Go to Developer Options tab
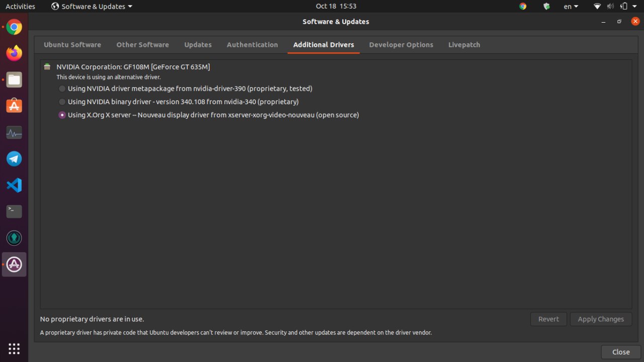Viewport: 644px width, 362px height. pyautogui.click(x=401, y=45)
